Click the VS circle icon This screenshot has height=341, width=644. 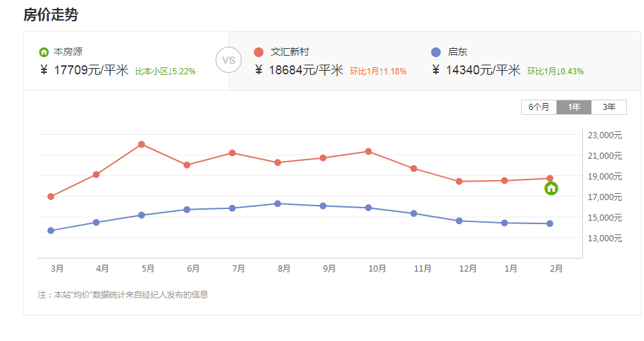click(x=229, y=60)
